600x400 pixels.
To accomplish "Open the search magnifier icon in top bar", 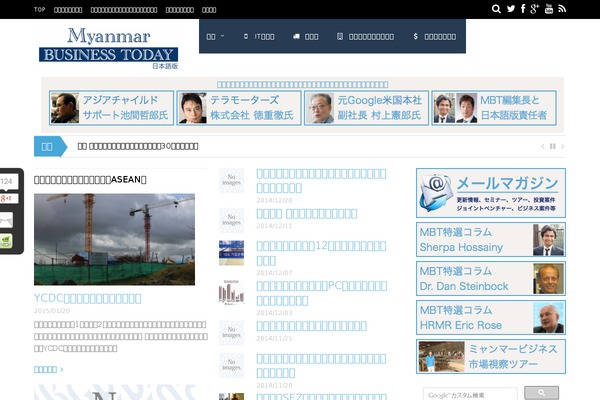I will tap(496, 9).
